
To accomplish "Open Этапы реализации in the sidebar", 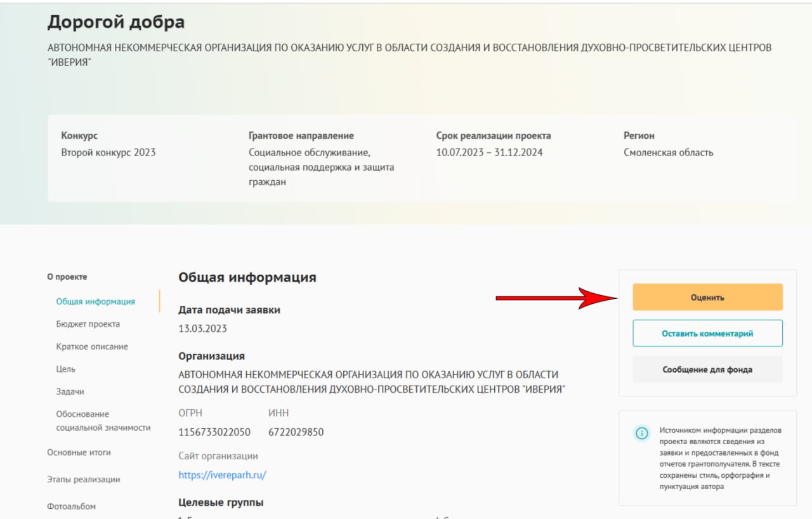I will point(83,480).
